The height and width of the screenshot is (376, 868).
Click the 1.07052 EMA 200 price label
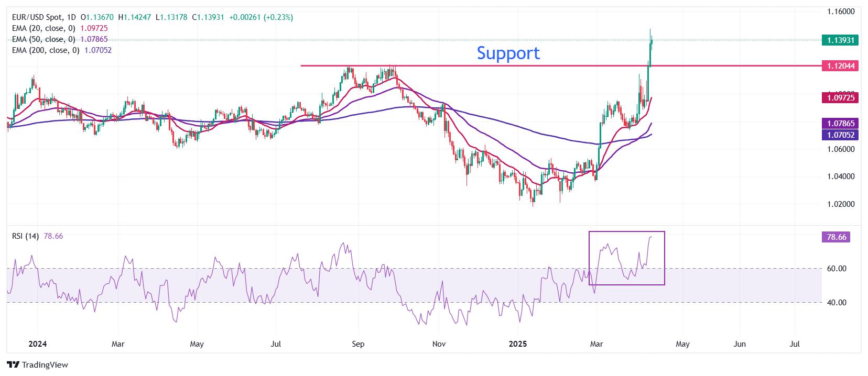coord(840,135)
